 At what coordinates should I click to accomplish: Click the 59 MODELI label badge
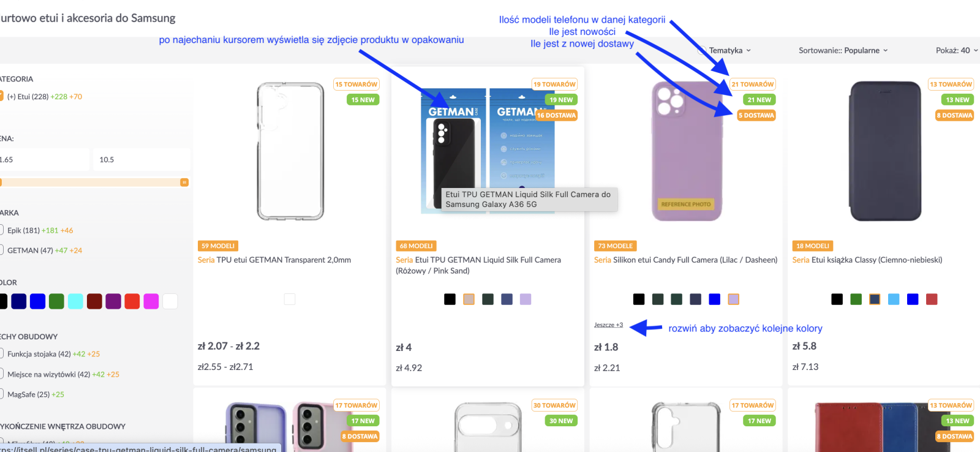(x=218, y=246)
